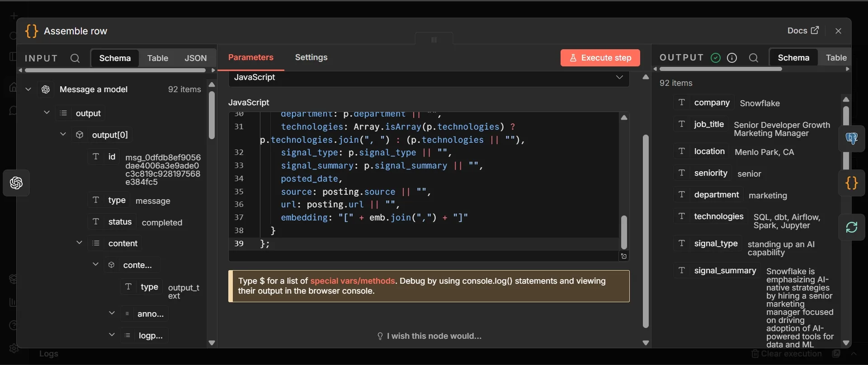Click Clear execution in the background
Image resolution: width=868 pixels, height=365 pixels.
(787, 354)
